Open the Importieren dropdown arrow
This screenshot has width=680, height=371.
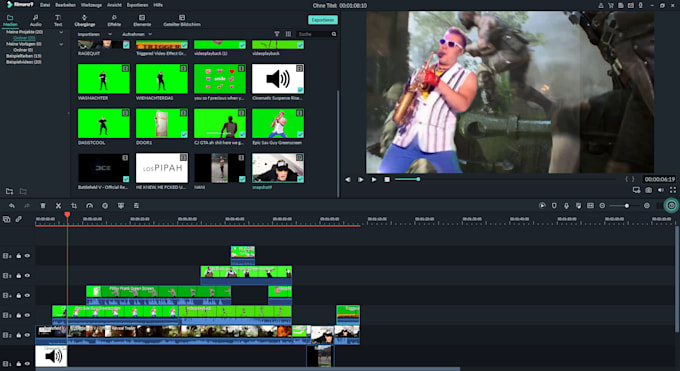pos(110,34)
